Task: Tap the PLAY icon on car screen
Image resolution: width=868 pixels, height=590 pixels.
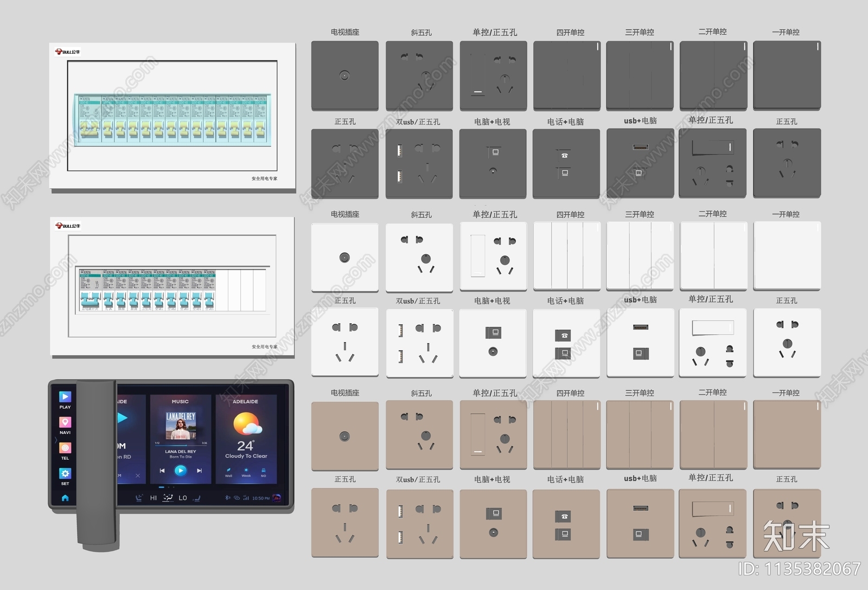Action: [65, 397]
